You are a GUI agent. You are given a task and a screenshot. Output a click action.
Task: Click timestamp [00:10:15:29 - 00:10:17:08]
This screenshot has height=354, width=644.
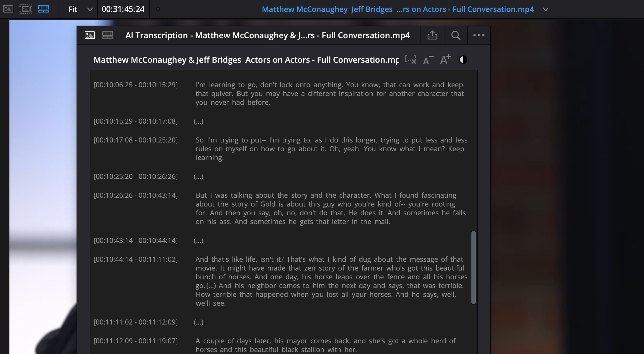(x=136, y=121)
